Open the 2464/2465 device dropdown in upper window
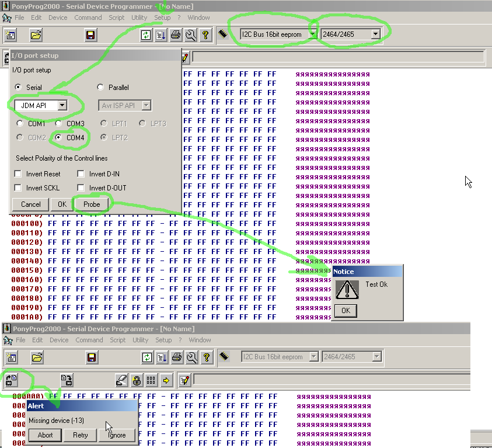Screen dimensions: 492x448 (375, 34)
